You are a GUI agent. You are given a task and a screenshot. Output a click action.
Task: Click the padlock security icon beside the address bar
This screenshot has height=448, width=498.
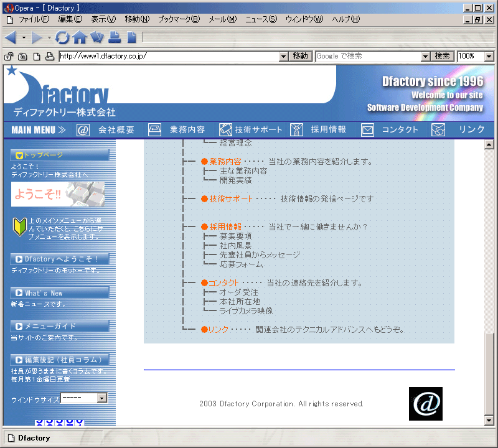pyautogui.click(x=9, y=57)
